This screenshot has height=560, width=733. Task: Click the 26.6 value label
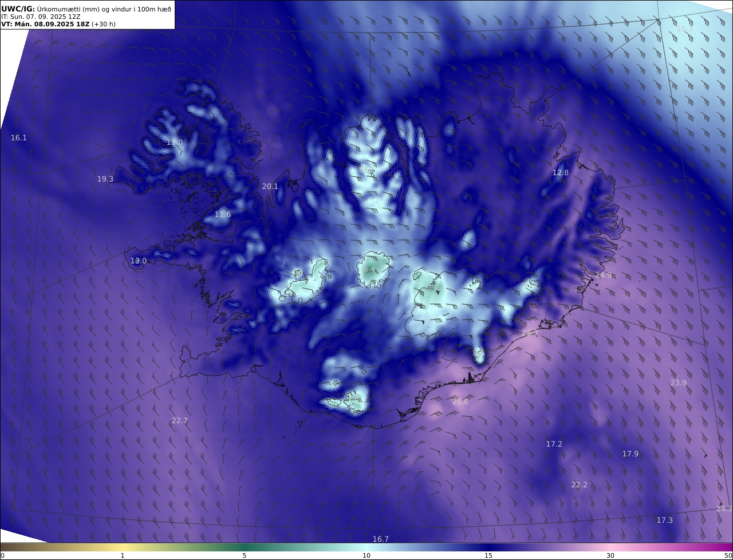click(460, 402)
